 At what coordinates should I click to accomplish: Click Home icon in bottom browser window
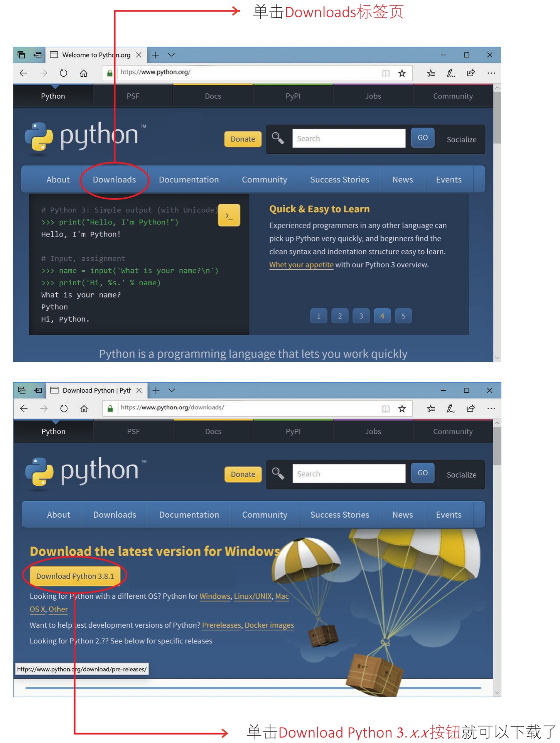pyautogui.click(x=84, y=408)
